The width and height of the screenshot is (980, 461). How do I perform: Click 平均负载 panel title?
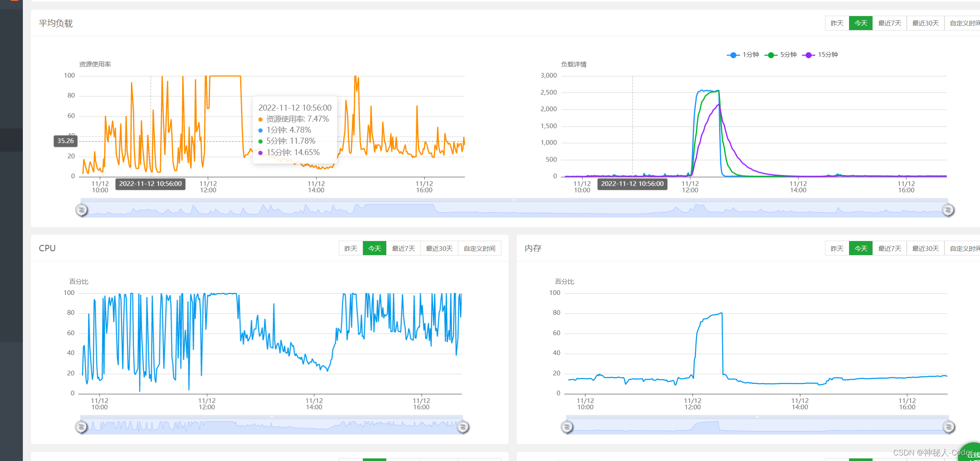point(56,23)
